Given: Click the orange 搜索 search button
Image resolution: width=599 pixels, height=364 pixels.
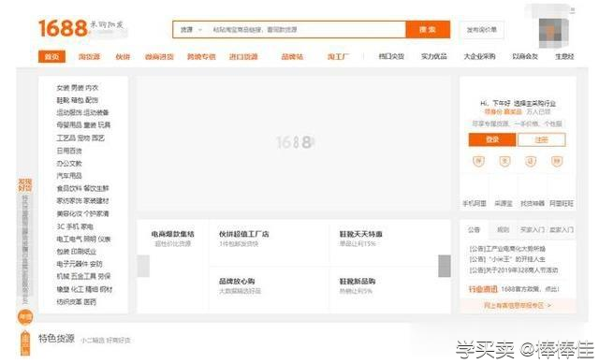Looking at the screenshot, I should tap(428, 29).
